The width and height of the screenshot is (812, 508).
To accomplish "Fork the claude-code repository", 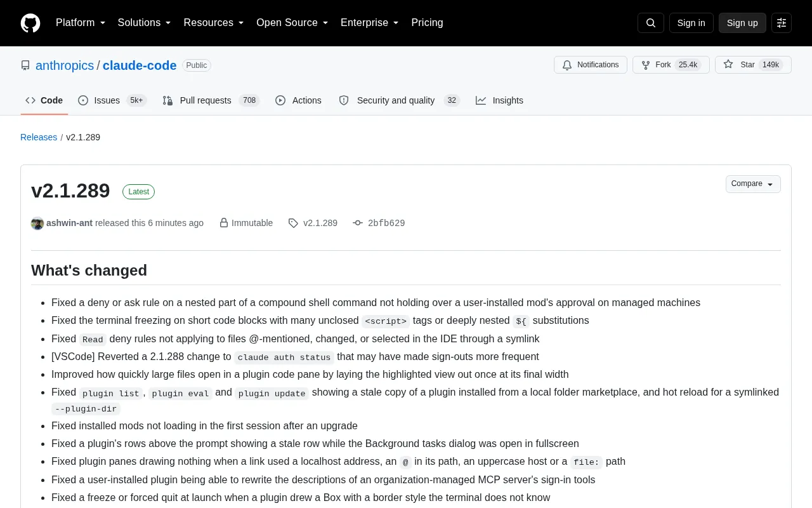I will (x=671, y=65).
